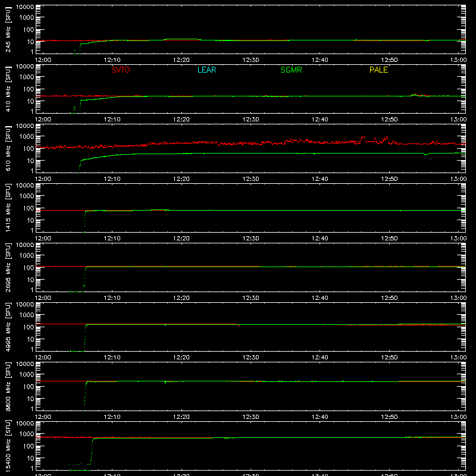The image size is (476, 476).
Task: Click the 12:40 time label below the 1415 MHz plot
Action: pyautogui.click(x=320, y=239)
